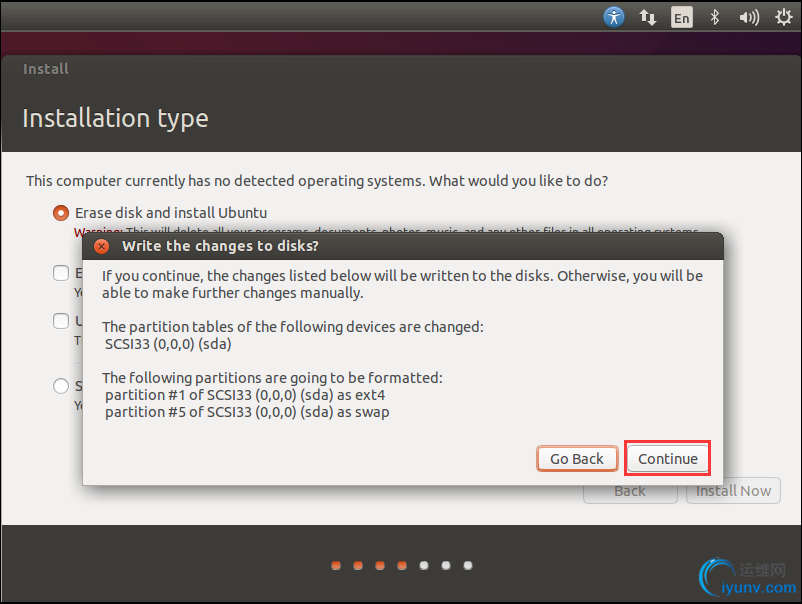Open the system power gear menu
The width and height of the screenshot is (802, 604).
coord(783,17)
